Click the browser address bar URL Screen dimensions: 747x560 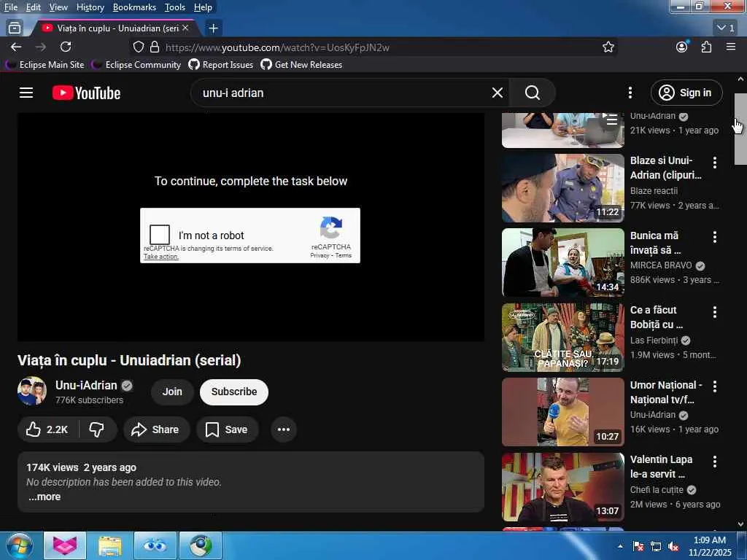pos(277,47)
